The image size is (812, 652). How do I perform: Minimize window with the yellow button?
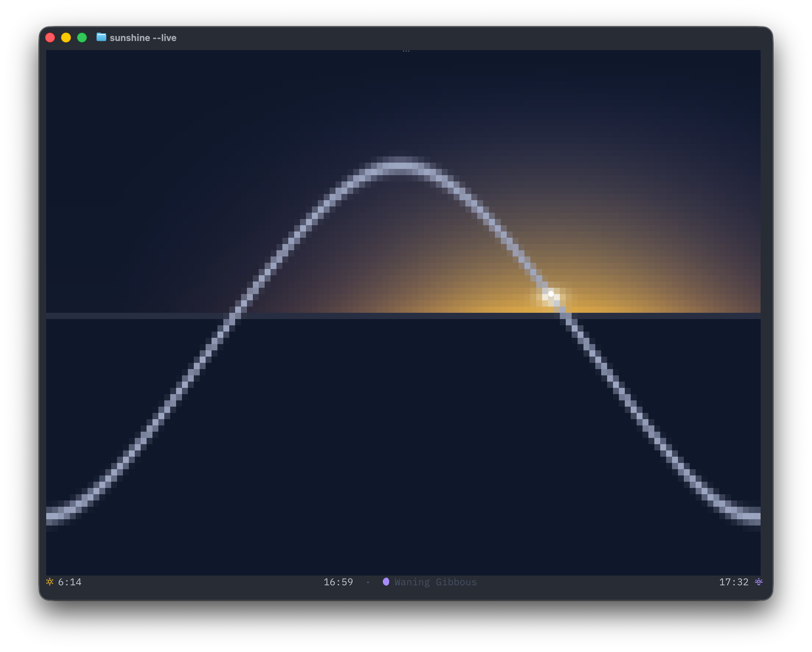tap(66, 38)
